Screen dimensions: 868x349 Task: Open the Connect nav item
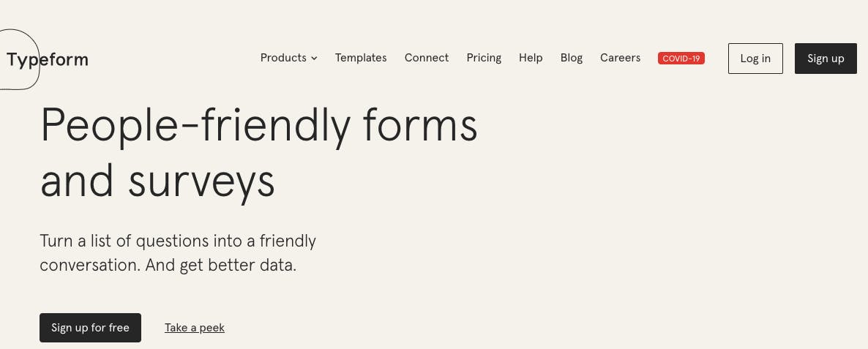tap(426, 58)
